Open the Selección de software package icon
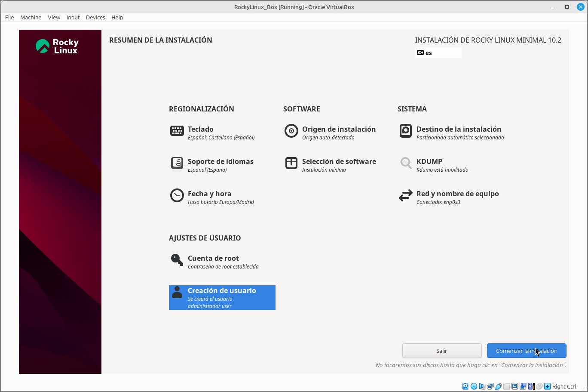588x392 pixels. [x=291, y=163]
